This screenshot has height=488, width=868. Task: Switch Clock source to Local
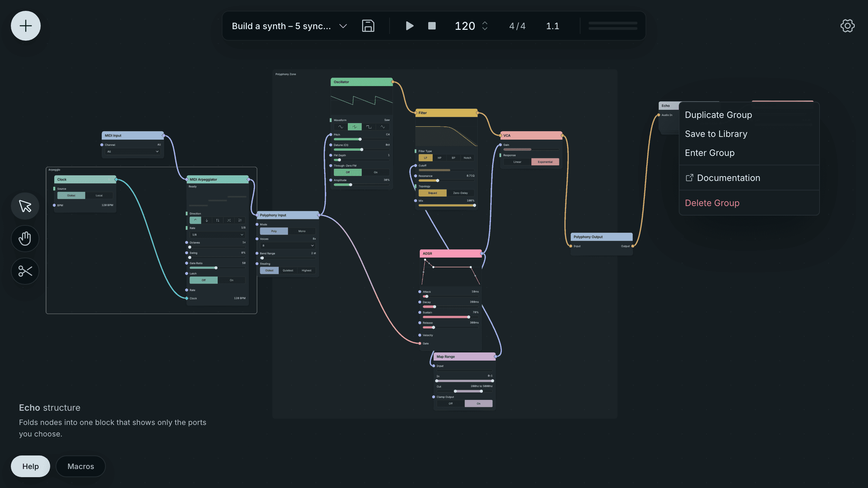[99, 196]
